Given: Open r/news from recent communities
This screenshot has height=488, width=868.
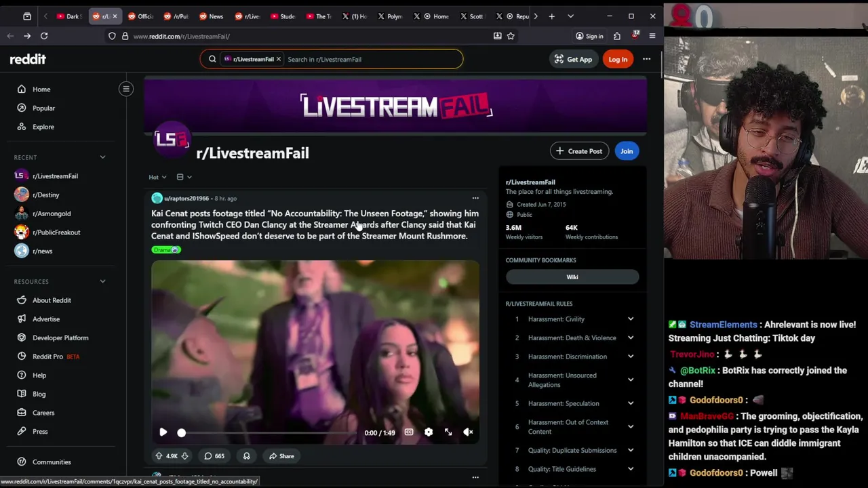Looking at the screenshot, I should click(x=42, y=251).
